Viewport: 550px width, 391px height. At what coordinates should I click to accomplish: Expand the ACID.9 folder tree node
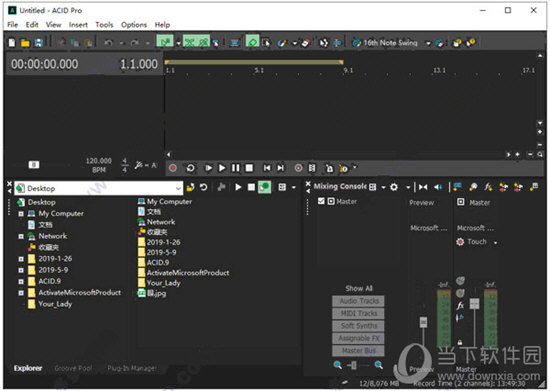click(21, 282)
